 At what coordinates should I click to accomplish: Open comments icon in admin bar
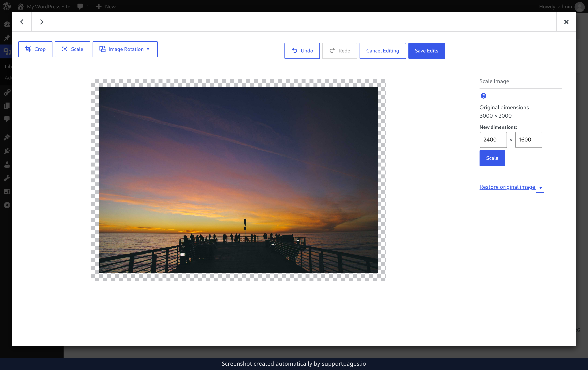(83, 6)
